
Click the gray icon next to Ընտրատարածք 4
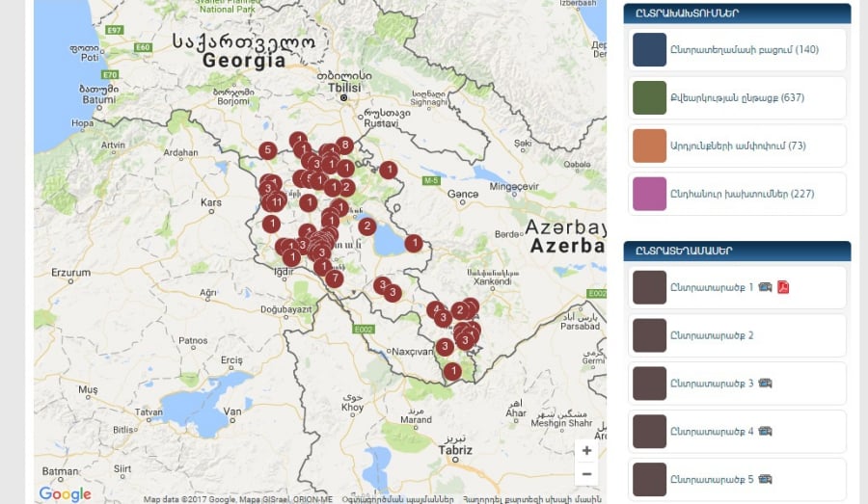(x=765, y=432)
